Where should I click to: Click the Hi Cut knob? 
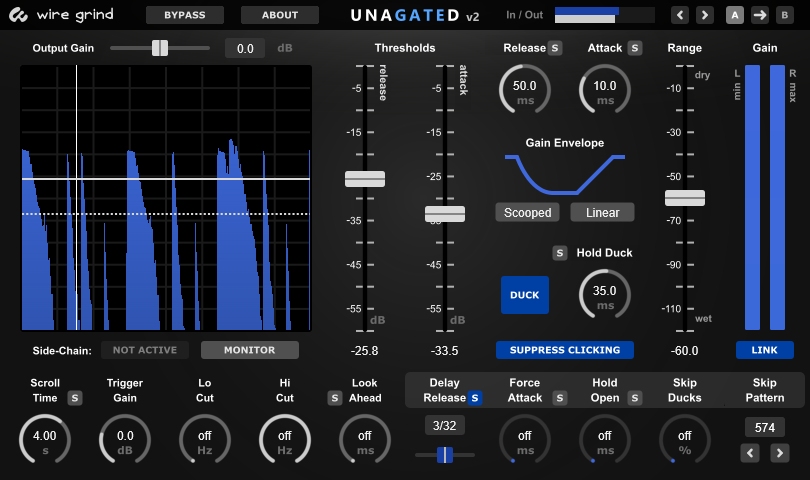(285, 440)
